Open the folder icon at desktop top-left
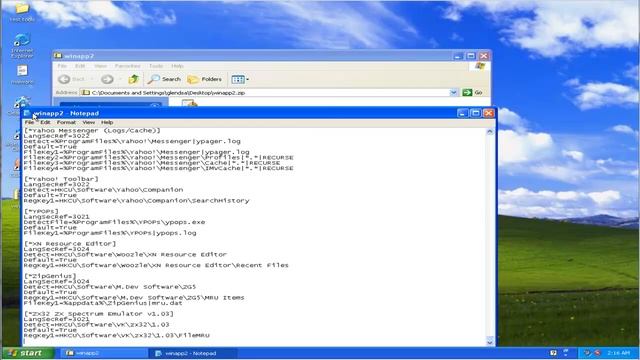The width and height of the screenshot is (640, 360). [22, 12]
